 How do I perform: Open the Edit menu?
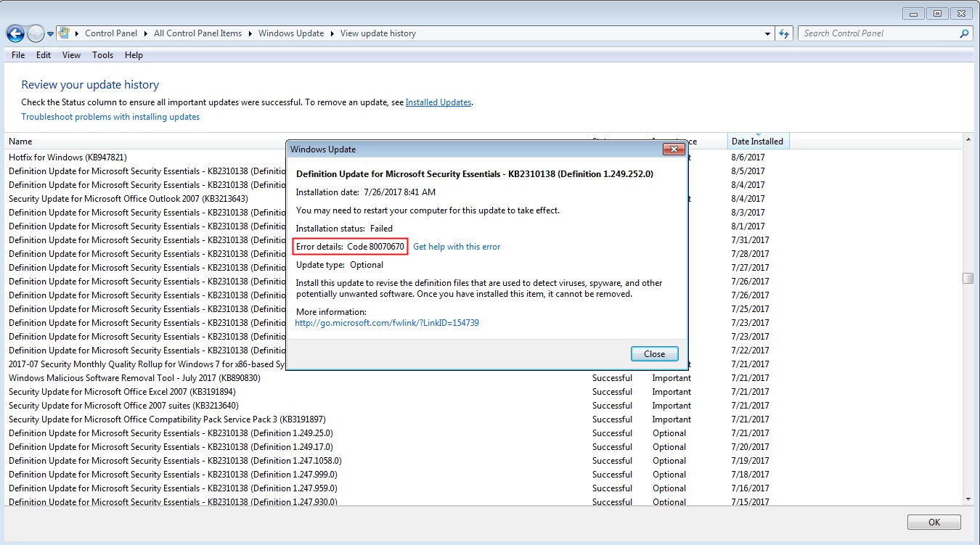pyautogui.click(x=44, y=55)
